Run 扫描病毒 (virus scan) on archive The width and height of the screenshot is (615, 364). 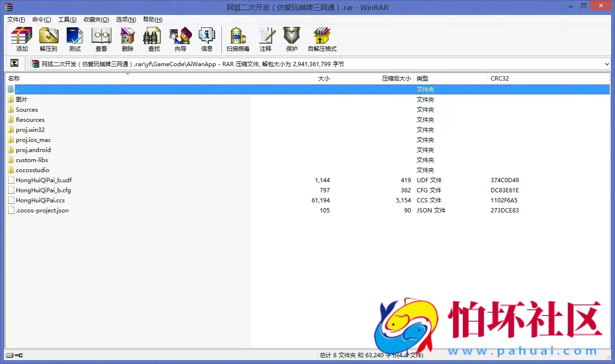click(x=237, y=38)
